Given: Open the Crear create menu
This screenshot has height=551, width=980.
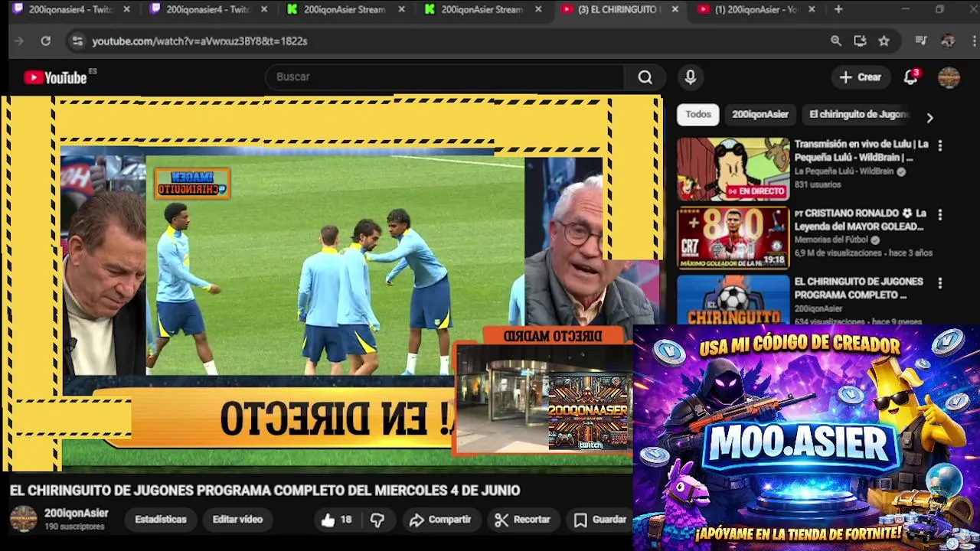Looking at the screenshot, I should pos(861,77).
